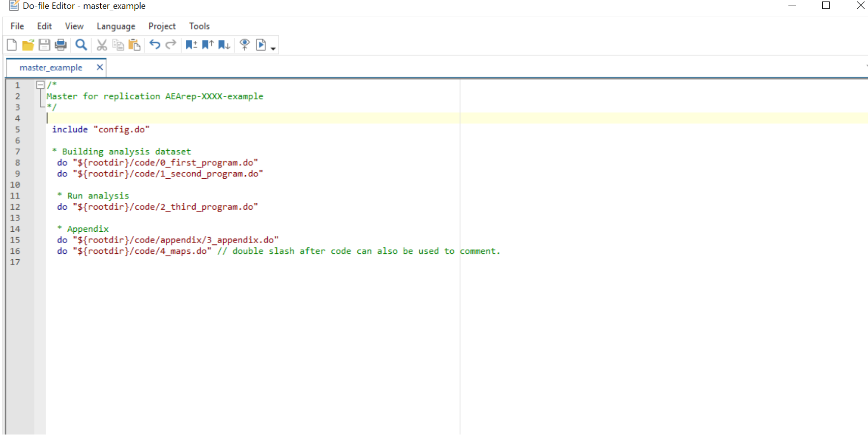
Task: Click the 2_third_program.do path line
Action: 158,207
